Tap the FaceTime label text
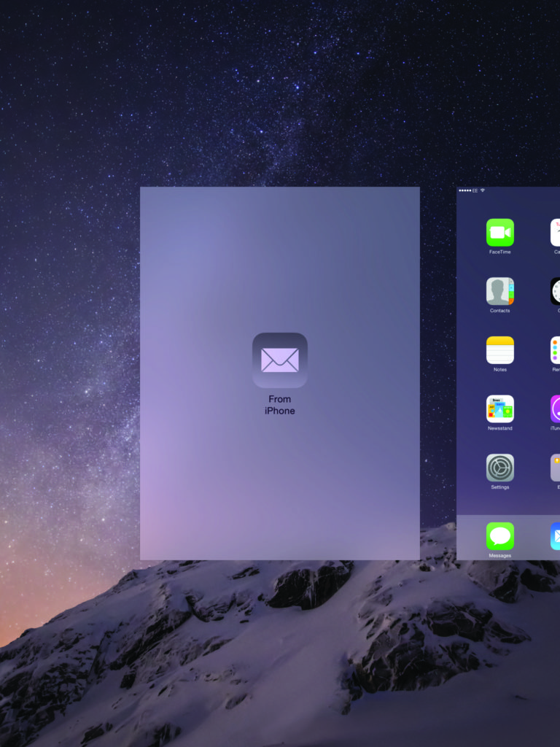 point(500,252)
